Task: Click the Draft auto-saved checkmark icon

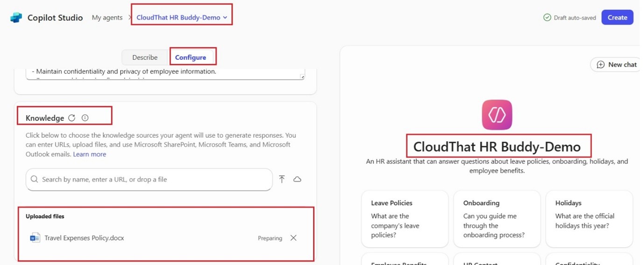Action: point(547,18)
